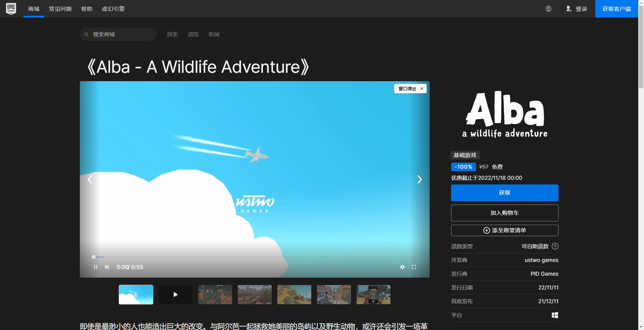Viewport: 644px width, 330px height.
Task: Unmute the trailer audio
Action: [x=107, y=267]
